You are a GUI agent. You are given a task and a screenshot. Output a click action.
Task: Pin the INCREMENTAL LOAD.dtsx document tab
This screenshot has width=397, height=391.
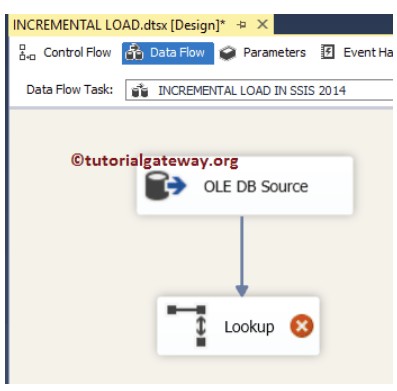[241, 25]
